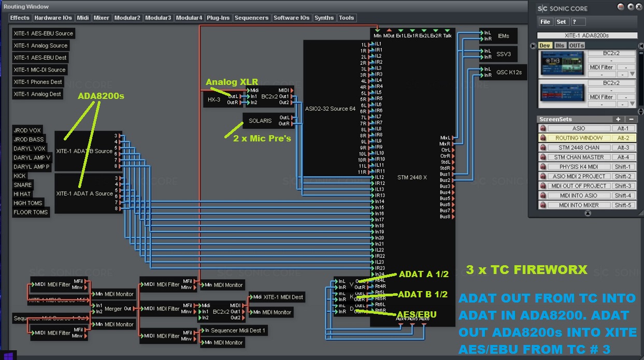Click the lock icon next to STM 2448 CHAN
This screenshot has height=360, width=644.
[543, 148]
